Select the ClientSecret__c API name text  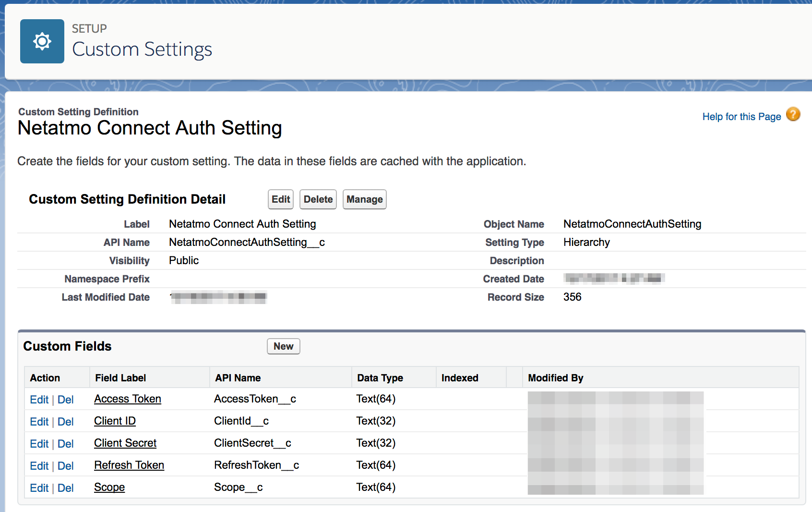(252, 443)
